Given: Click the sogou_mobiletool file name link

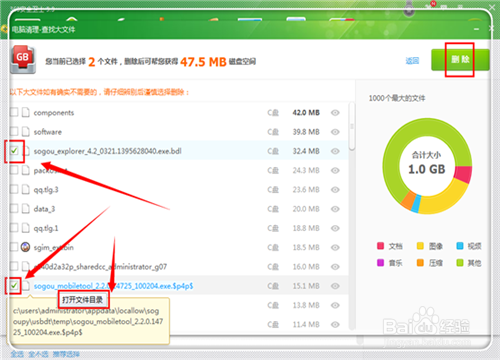Looking at the screenshot, I should point(113,286).
